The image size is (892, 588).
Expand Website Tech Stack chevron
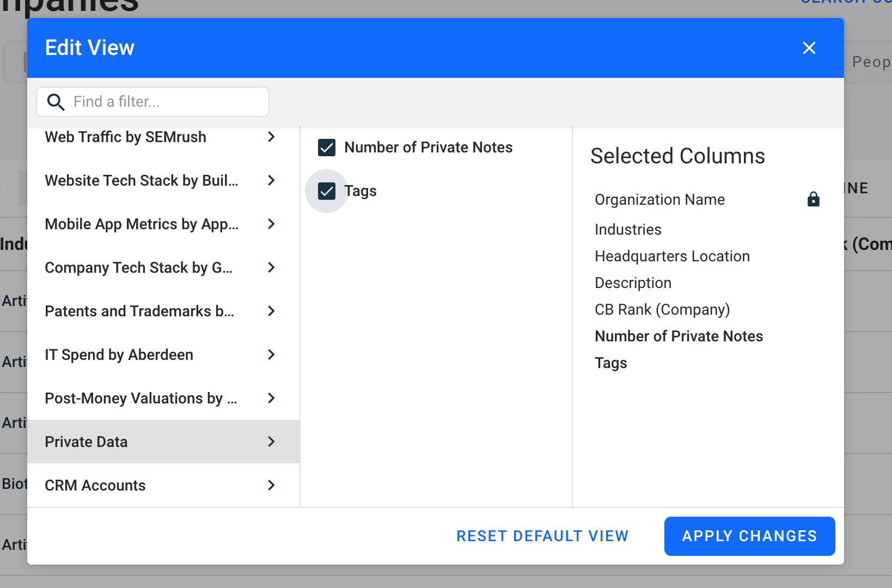pyautogui.click(x=271, y=180)
